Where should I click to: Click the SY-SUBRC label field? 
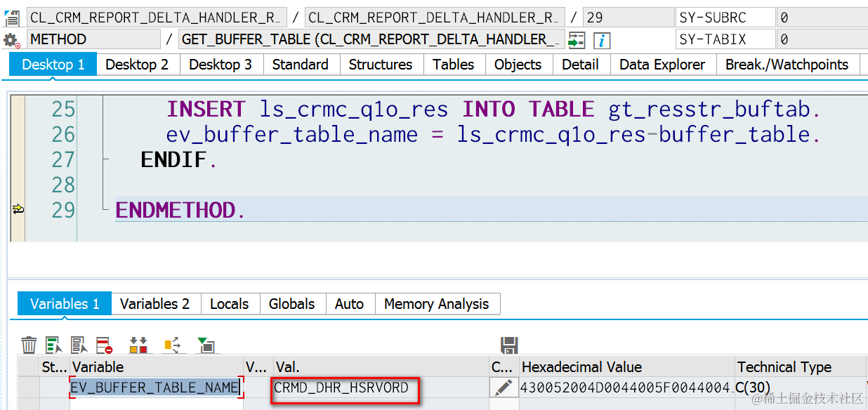point(726,18)
